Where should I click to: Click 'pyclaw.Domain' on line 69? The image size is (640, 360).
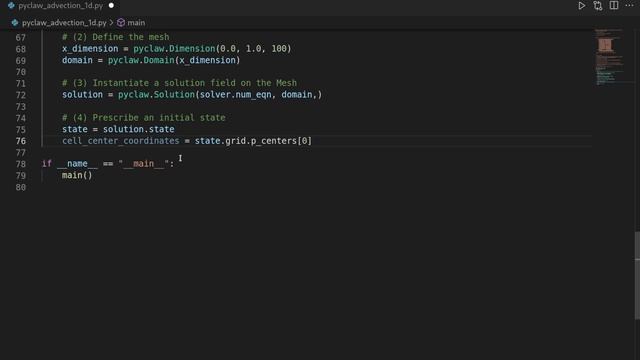click(x=141, y=60)
